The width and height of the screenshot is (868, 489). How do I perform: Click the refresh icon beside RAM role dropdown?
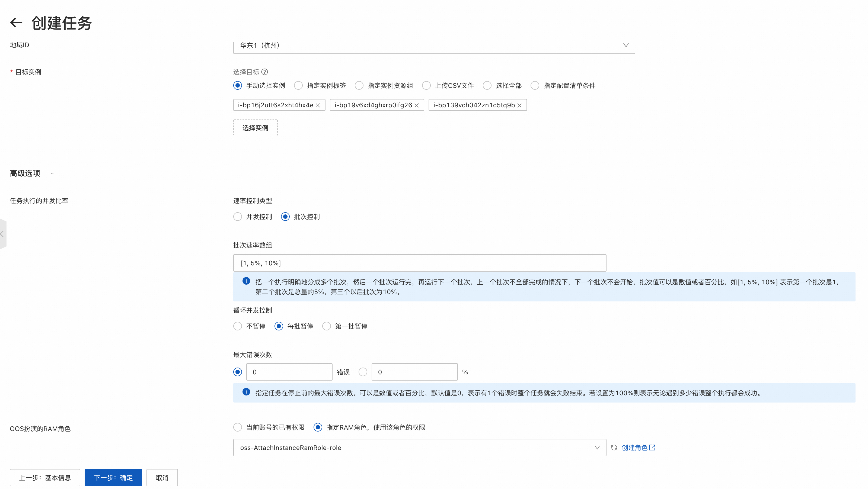pos(614,448)
